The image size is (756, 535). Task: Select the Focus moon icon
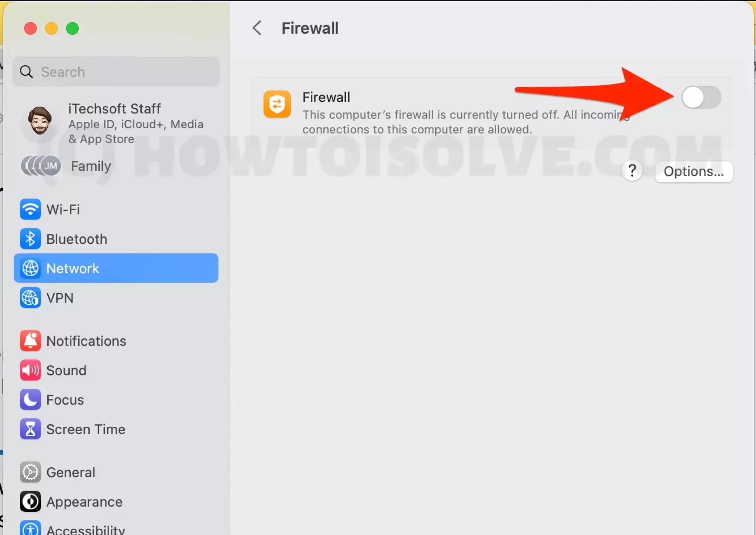(x=30, y=400)
